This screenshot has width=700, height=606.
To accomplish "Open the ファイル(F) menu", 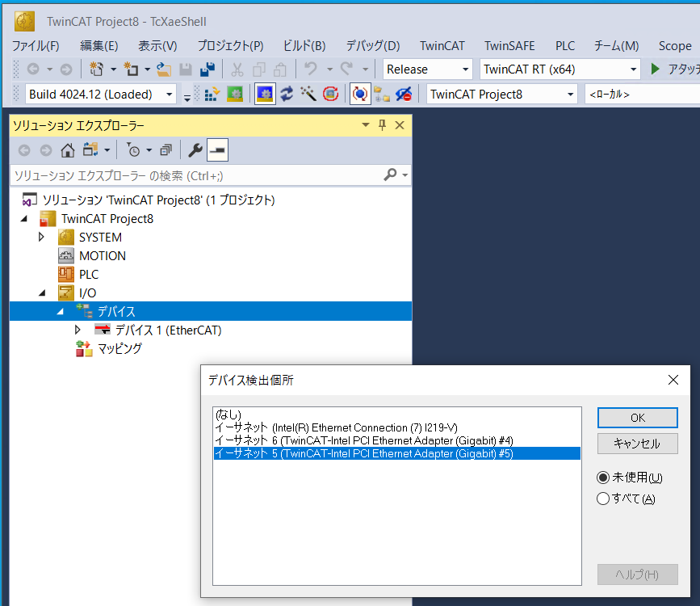I will coord(36,45).
